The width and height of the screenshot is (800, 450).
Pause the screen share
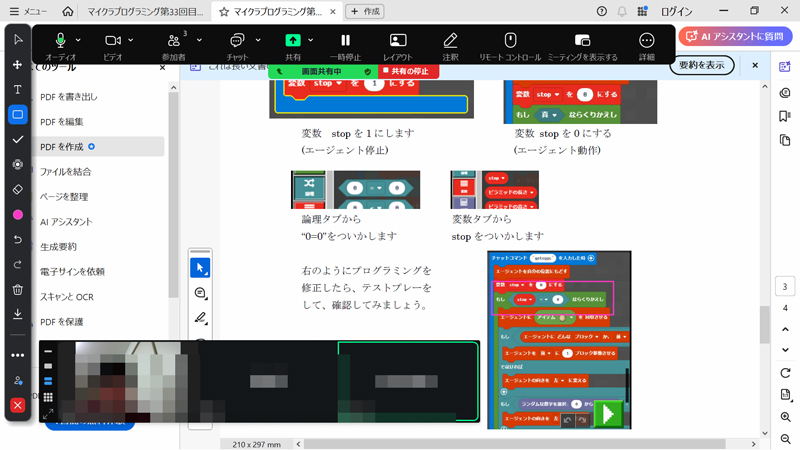tap(345, 41)
